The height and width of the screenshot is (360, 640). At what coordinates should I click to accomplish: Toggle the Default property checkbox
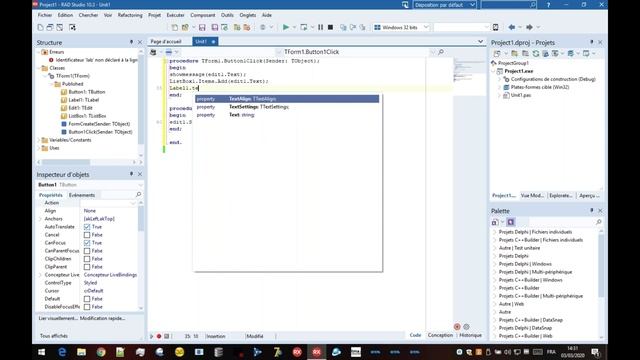pyautogui.click(x=87, y=299)
